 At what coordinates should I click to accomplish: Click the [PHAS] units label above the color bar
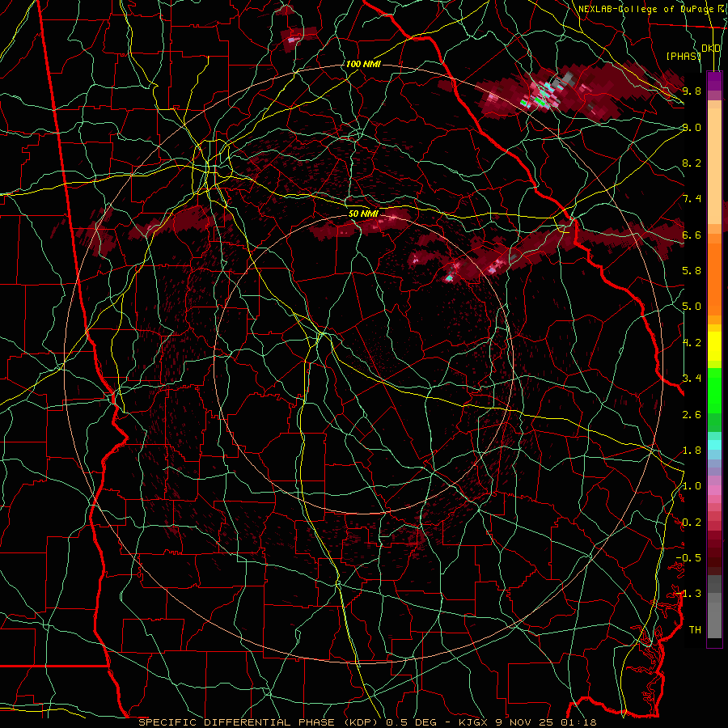684,56
